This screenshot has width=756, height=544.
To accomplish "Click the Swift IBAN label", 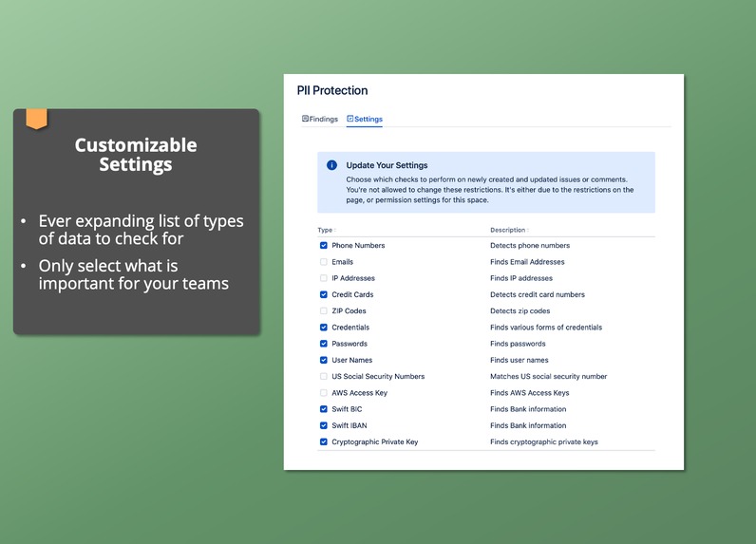I will (x=350, y=425).
